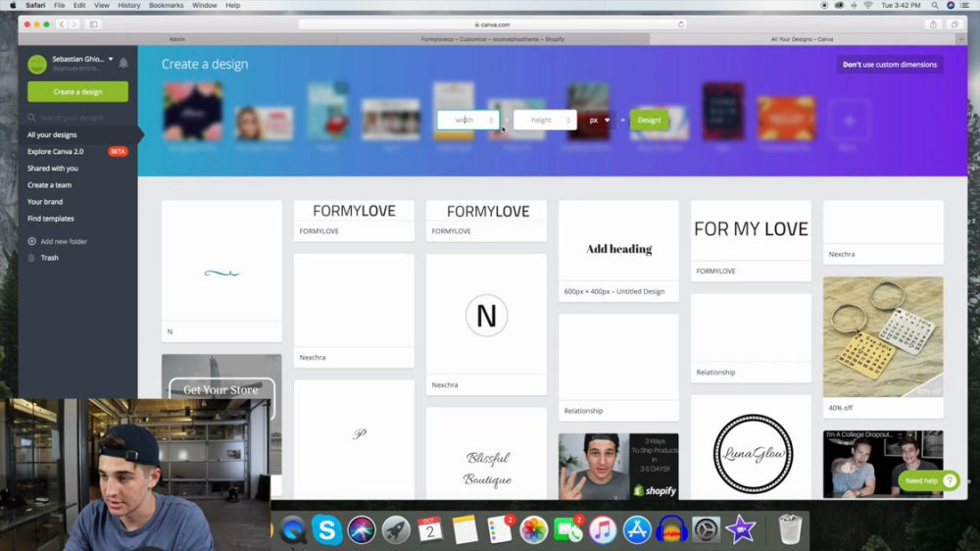The height and width of the screenshot is (551, 980).
Task: Toggle the Safari sidebar button
Action: 93,25
